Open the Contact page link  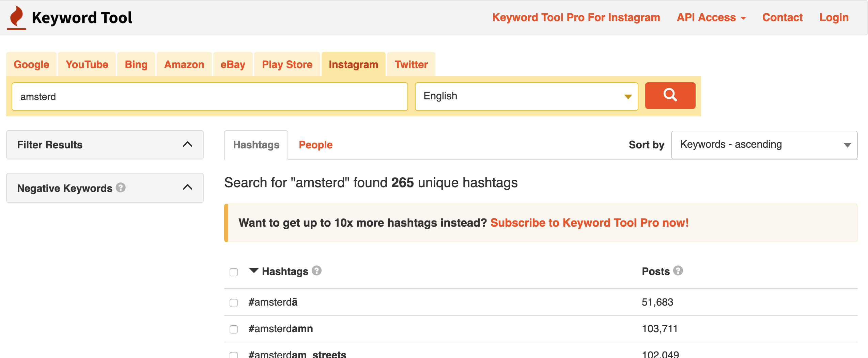(x=782, y=17)
